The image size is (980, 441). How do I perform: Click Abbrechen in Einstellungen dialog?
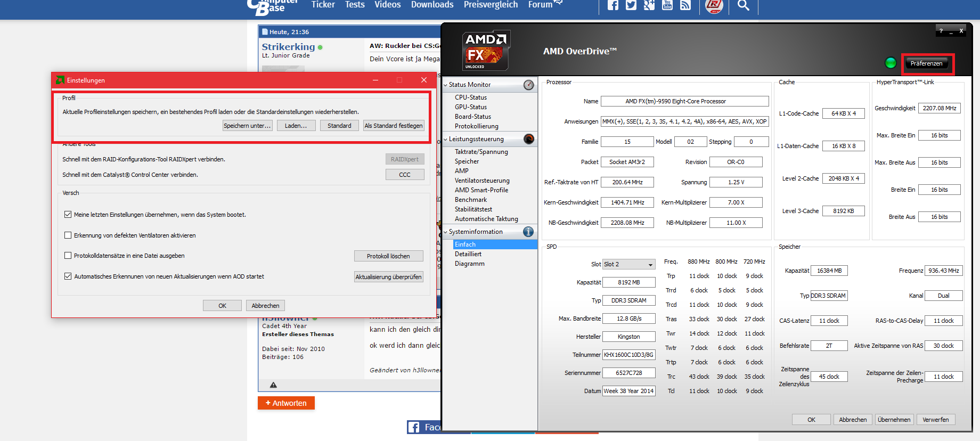265,306
